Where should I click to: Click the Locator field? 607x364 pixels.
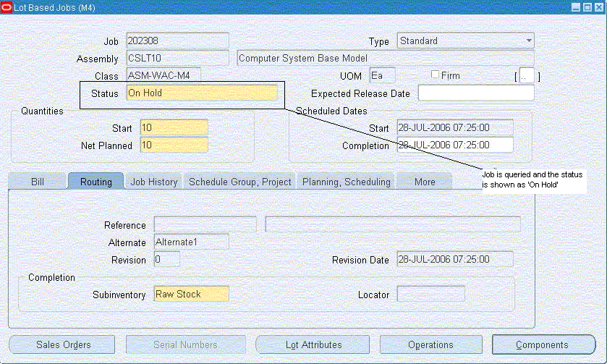click(x=431, y=295)
